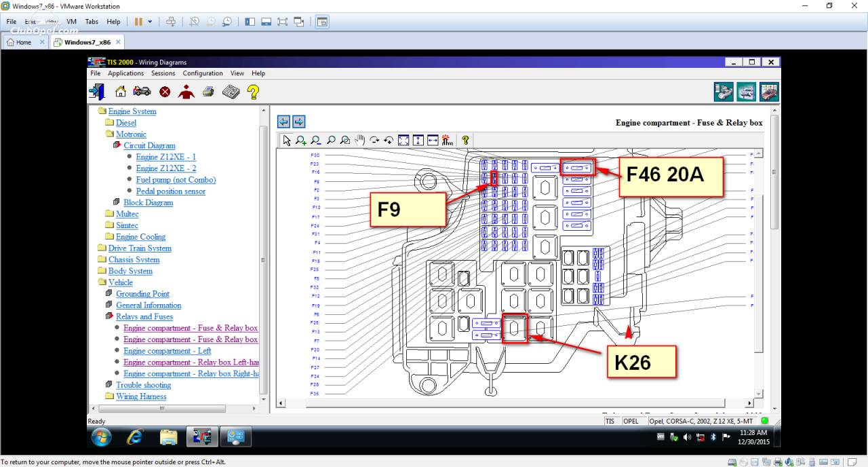Expand the Engine Cooling folder
The image size is (868, 467).
coord(109,237)
